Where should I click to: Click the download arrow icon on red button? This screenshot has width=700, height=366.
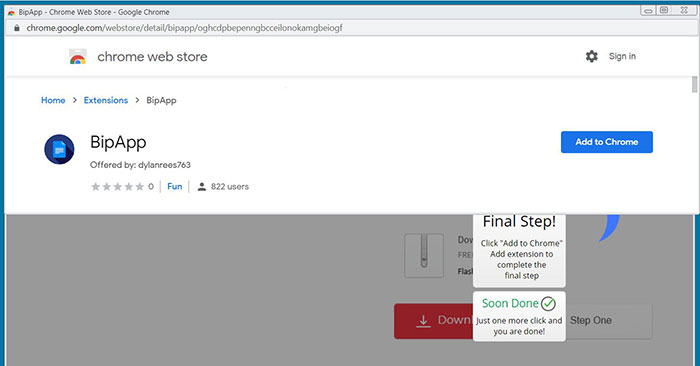coord(423,321)
